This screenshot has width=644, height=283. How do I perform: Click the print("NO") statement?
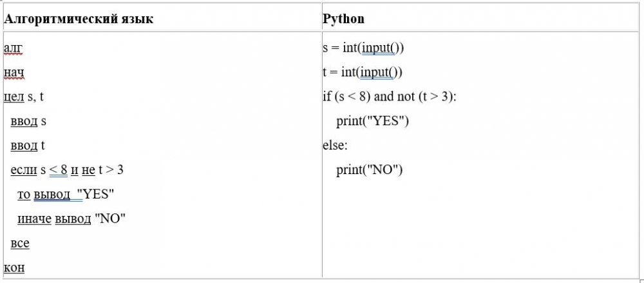[x=369, y=170]
